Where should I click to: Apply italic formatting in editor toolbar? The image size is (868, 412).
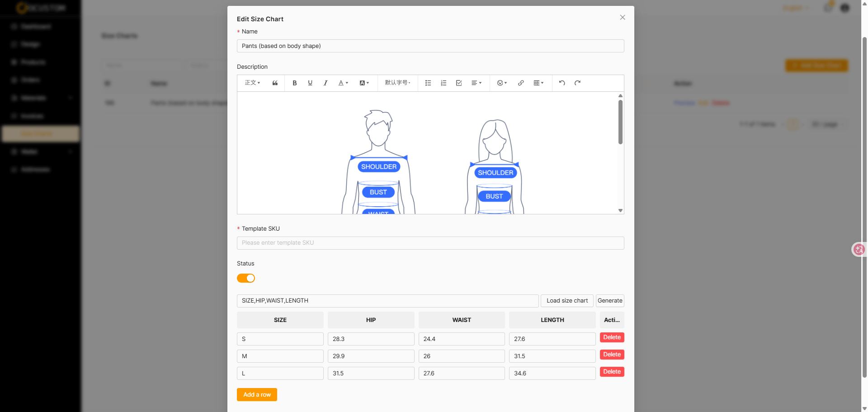(325, 83)
